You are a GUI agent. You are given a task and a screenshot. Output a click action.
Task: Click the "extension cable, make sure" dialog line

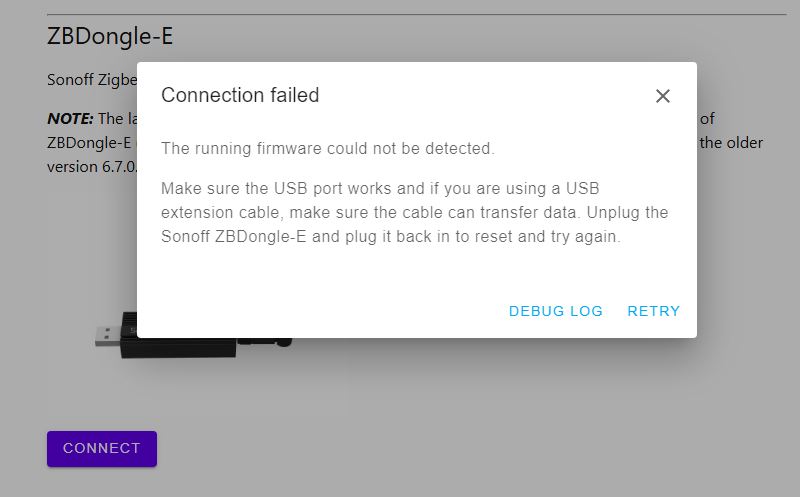pos(414,212)
